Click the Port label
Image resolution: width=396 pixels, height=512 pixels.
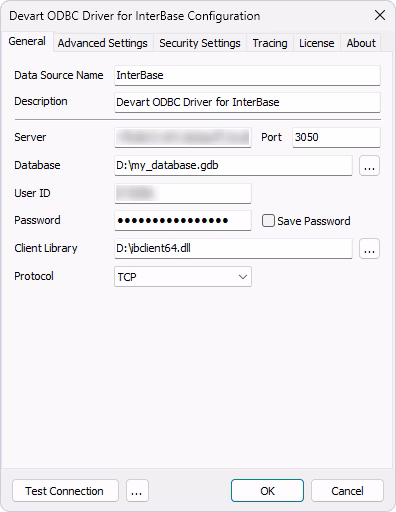click(x=271, y=137)
